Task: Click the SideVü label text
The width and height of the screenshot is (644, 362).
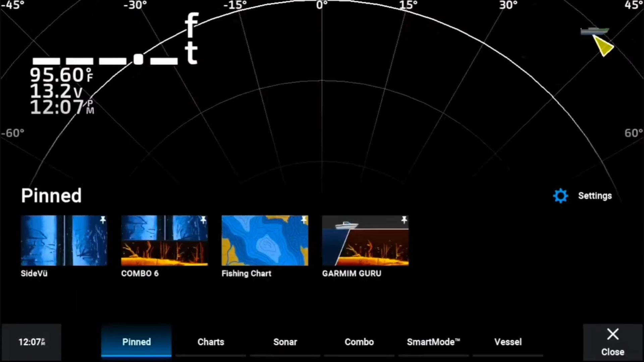Action: click(x=34, y=273)
